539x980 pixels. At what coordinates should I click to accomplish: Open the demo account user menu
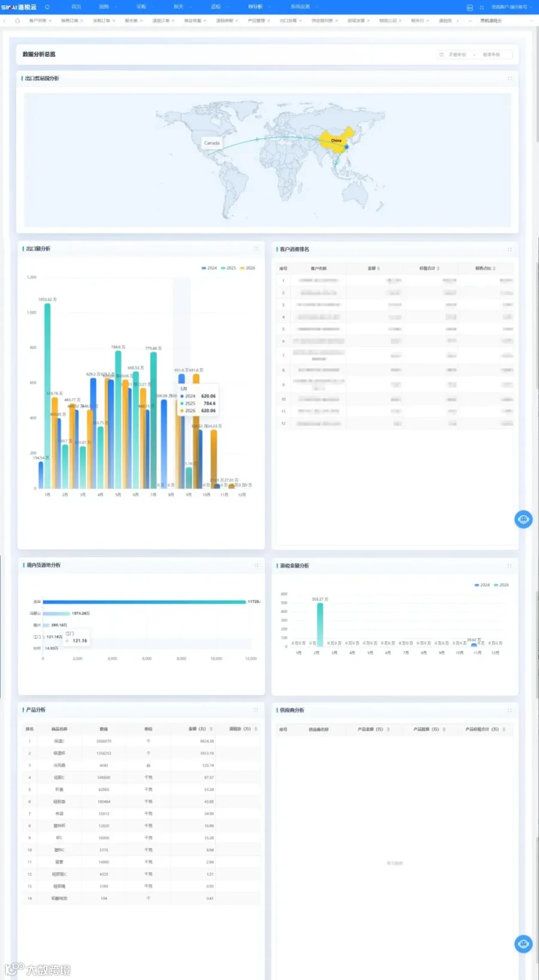click(510, 7)
